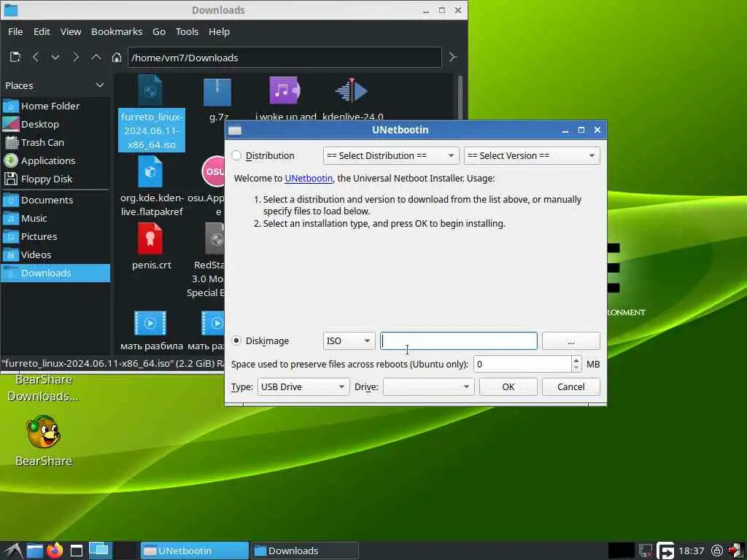The width and height of the screenshot is (747, 560).
Task: Open Select Distribution dropdown
Action: tap(391, 156)
